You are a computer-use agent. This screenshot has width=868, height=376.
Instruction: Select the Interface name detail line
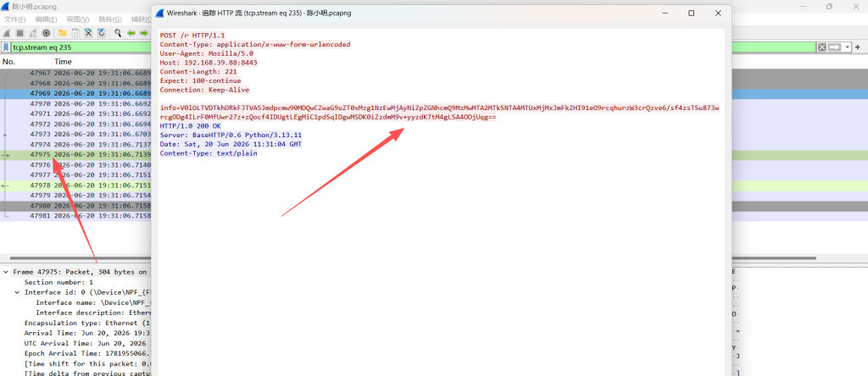click(93, 302)
